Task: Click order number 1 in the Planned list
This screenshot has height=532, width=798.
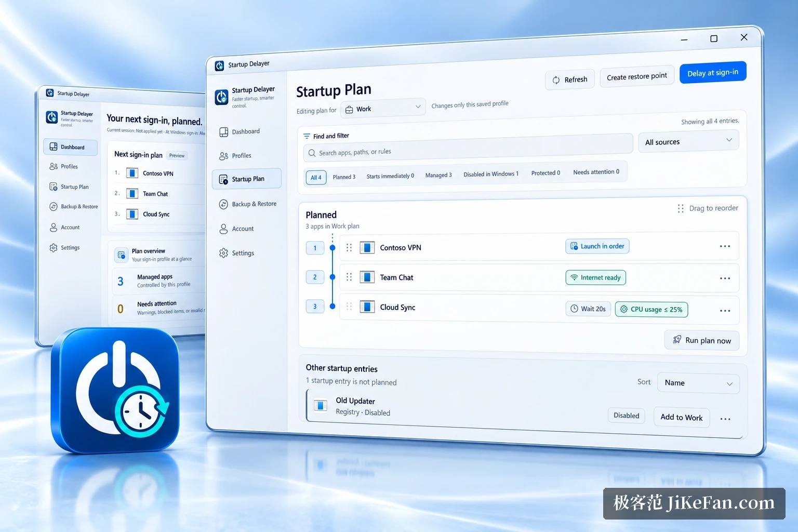Action: (315, 248)
